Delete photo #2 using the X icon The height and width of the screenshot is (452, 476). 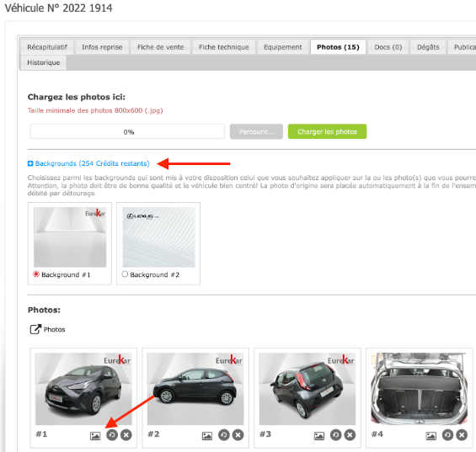coord(238,435)
